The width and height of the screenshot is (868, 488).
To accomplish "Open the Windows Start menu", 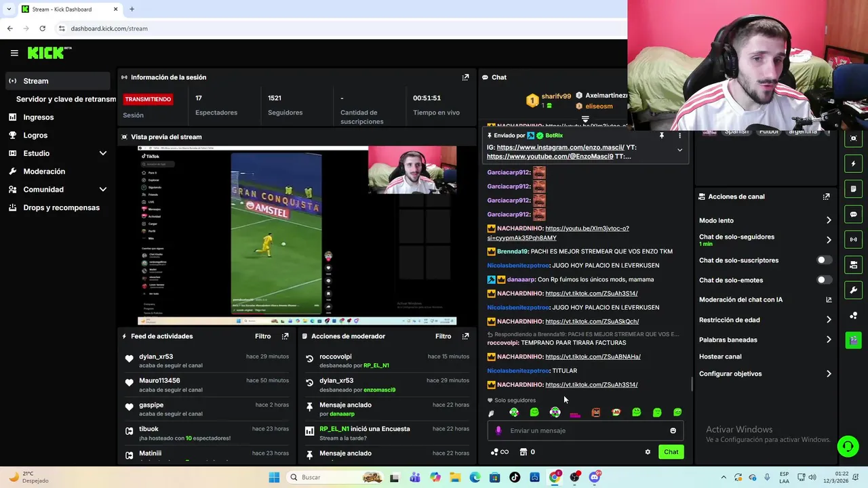I will (274, 477).
